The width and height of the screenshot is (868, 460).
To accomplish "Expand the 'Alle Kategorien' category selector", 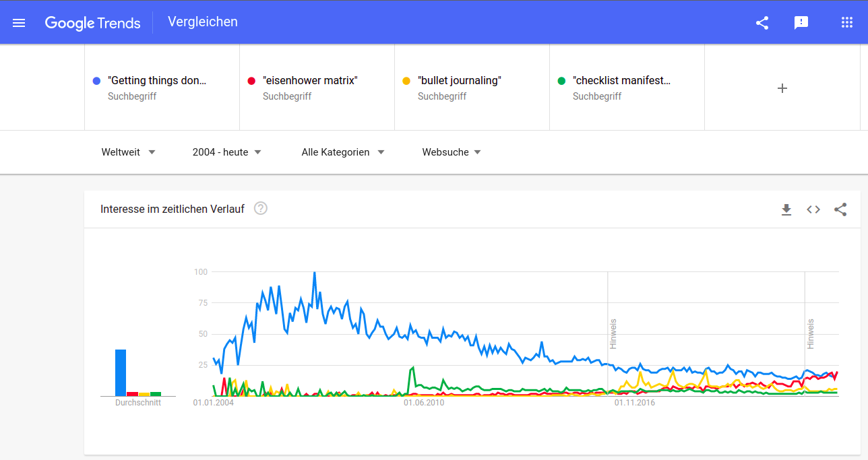I will 343,152.
